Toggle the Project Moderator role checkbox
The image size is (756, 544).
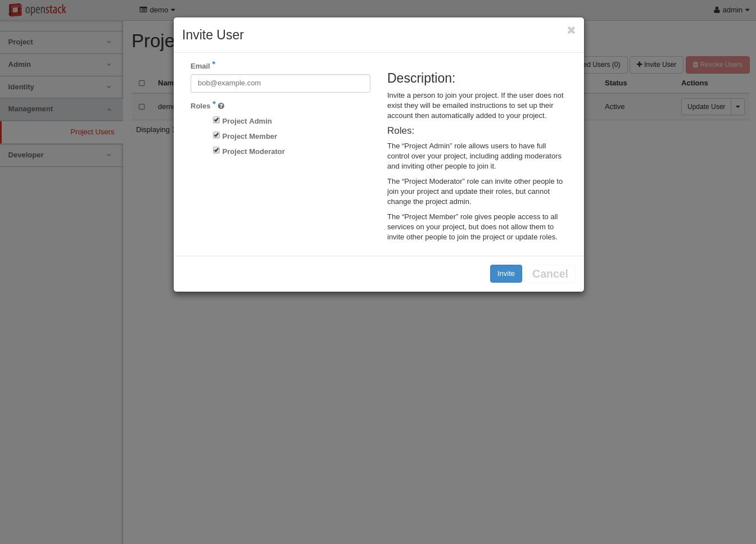click(x=216, y=150)
